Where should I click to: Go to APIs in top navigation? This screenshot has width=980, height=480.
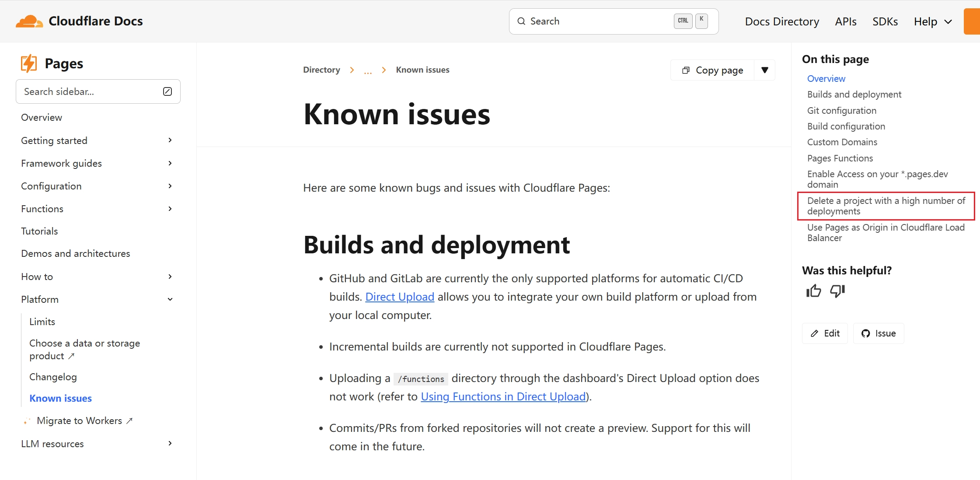point(845,21)
